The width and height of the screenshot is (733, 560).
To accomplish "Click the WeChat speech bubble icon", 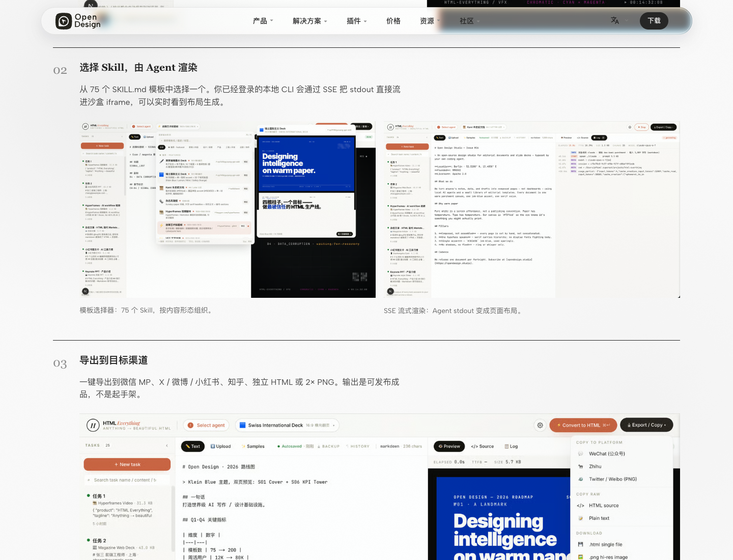I will pyautogui.click(x=580, y=454).
